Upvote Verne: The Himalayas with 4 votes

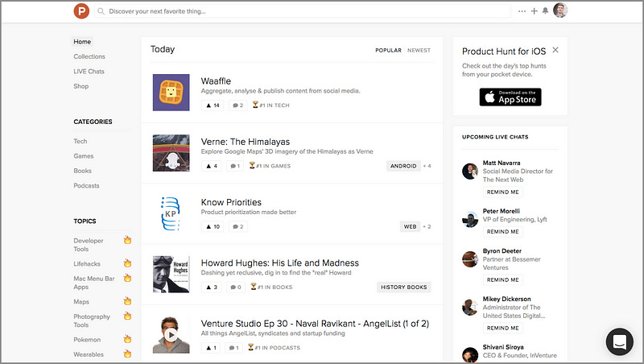(x=212, y=166)
